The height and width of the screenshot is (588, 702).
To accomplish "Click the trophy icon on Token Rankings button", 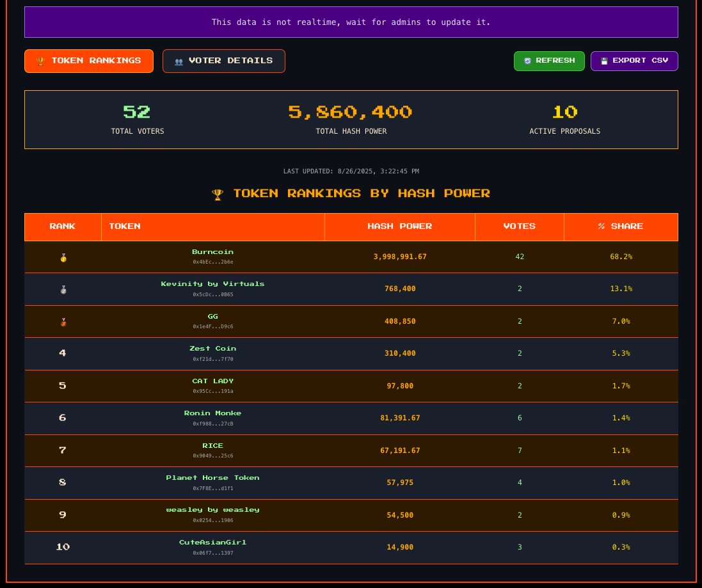I will tap(39, 61).
